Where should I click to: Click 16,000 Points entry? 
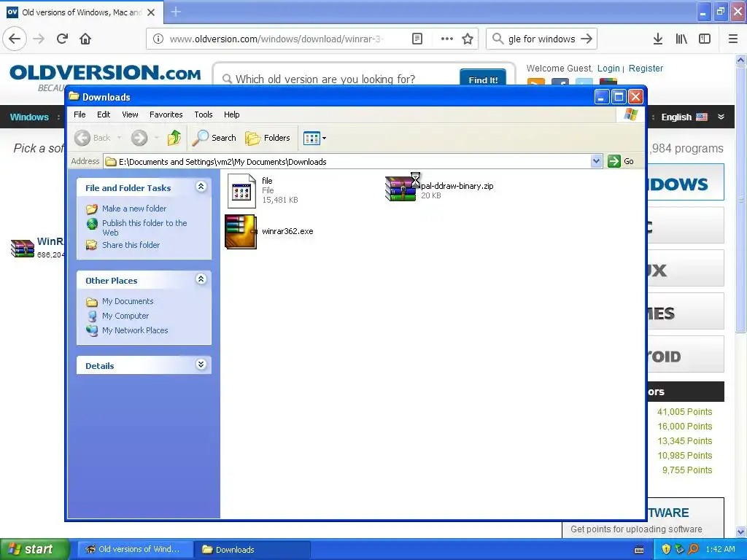(684, 426)
